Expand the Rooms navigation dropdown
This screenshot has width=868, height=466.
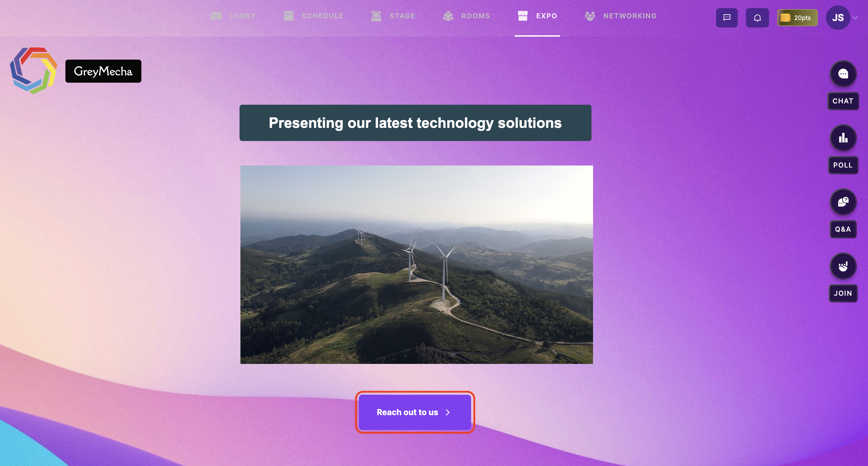pyautogui.click(x=475, y=16)
